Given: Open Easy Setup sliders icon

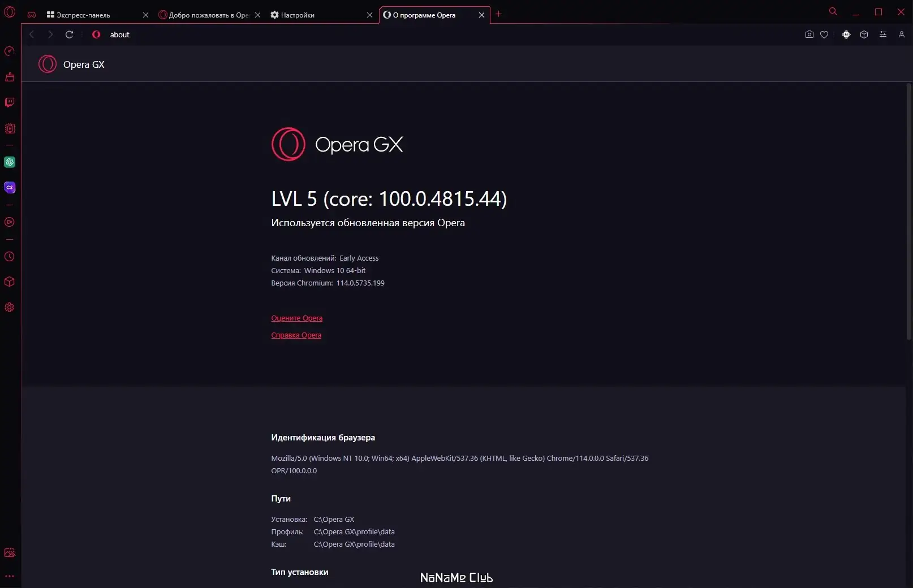Looking at the screenshot, I should [883, 34].
